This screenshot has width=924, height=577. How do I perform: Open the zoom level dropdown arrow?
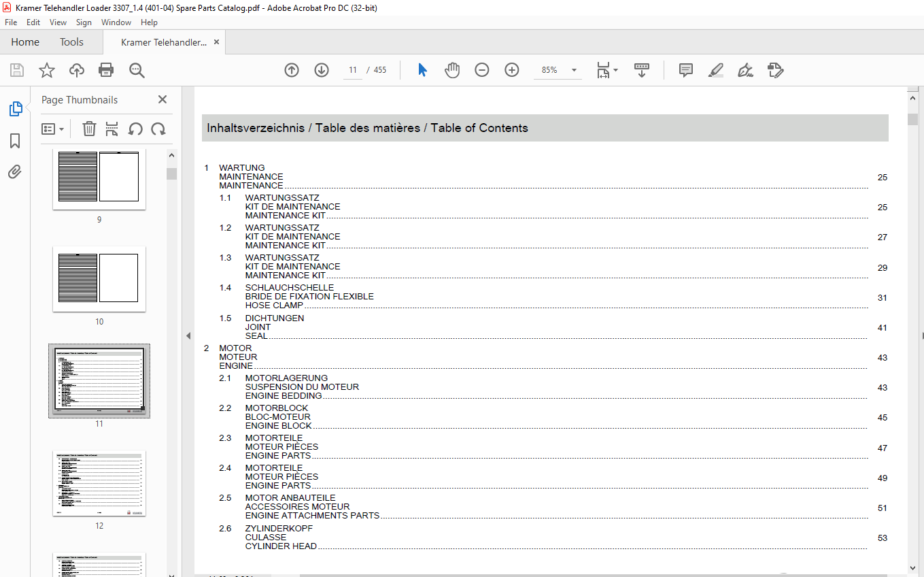click(574, 70)
